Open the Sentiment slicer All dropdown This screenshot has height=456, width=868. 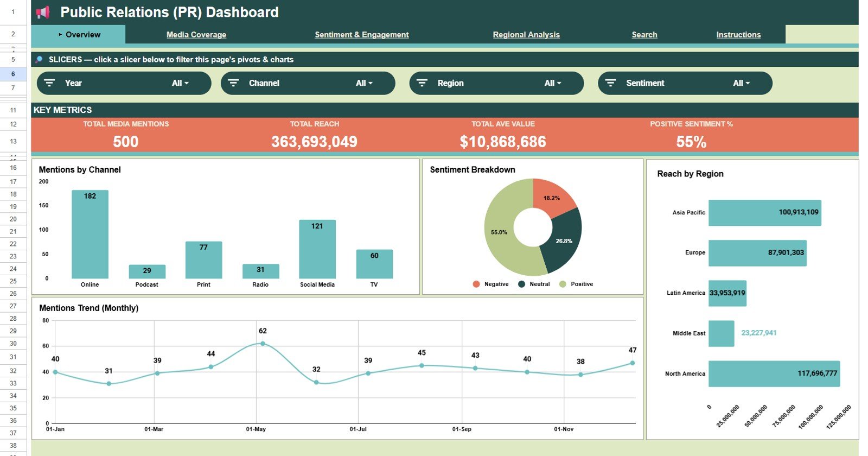[x=741, y=83]
